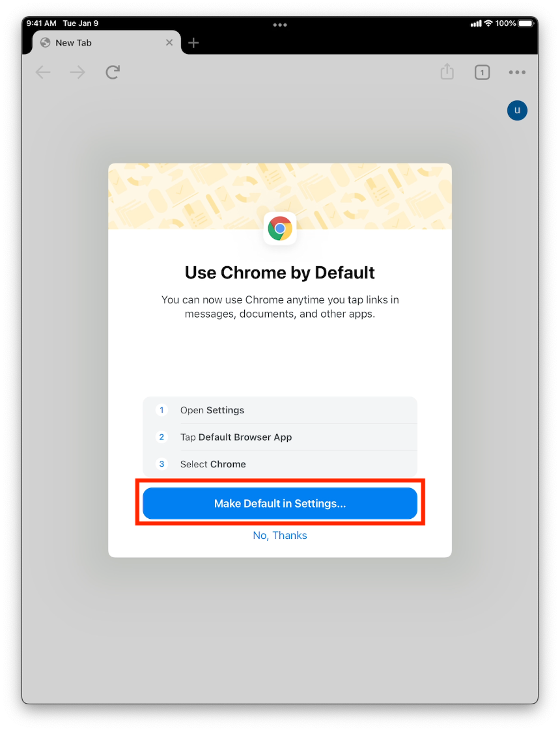Reload the current page
Viewport: 560px width, 731px height.
(x=113, y=72)
